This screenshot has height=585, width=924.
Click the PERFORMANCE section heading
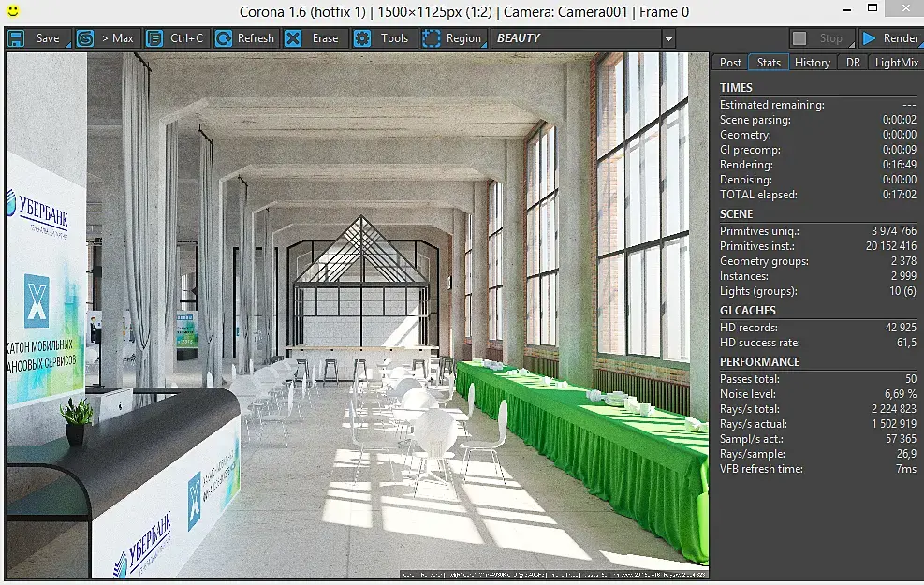point(759,361)
